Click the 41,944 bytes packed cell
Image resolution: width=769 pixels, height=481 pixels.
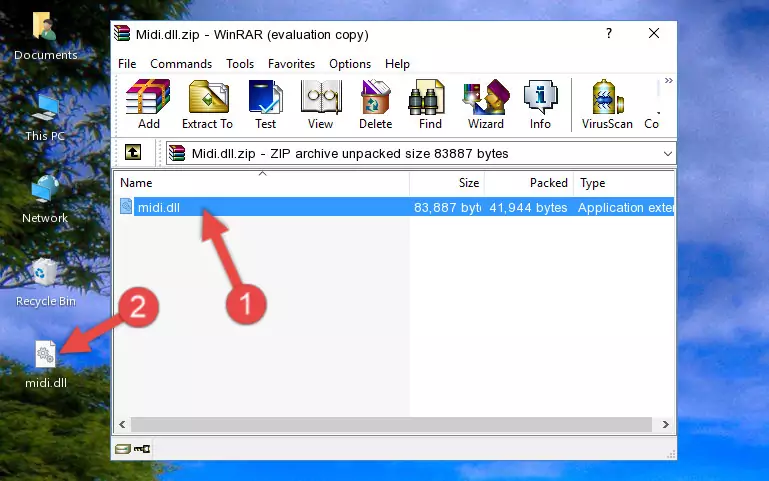(x=528, y=207)
